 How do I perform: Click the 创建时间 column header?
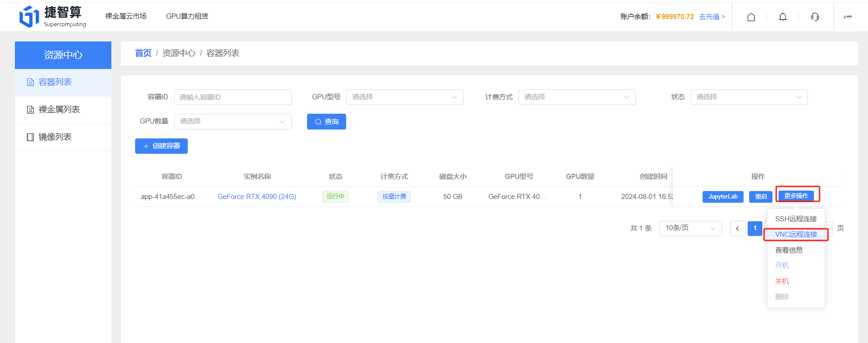[653, 177]
